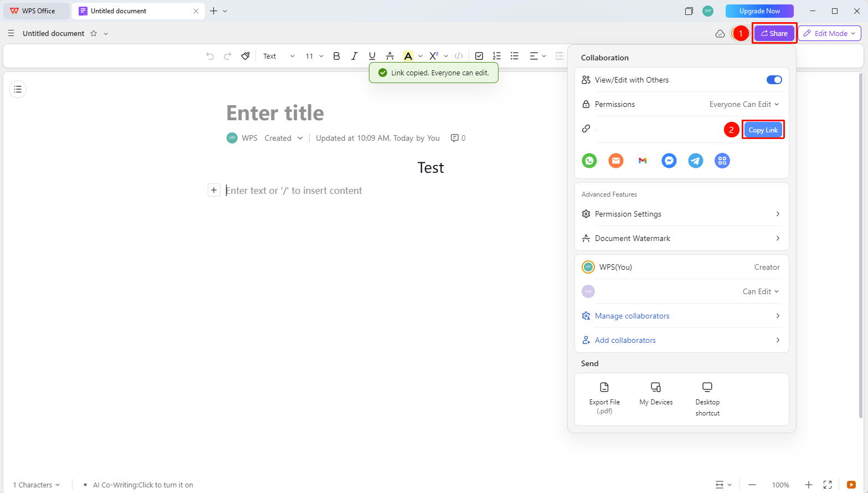Open the Edit Mode dropdown
868x493 pixels.
click(x=829, y=33)
